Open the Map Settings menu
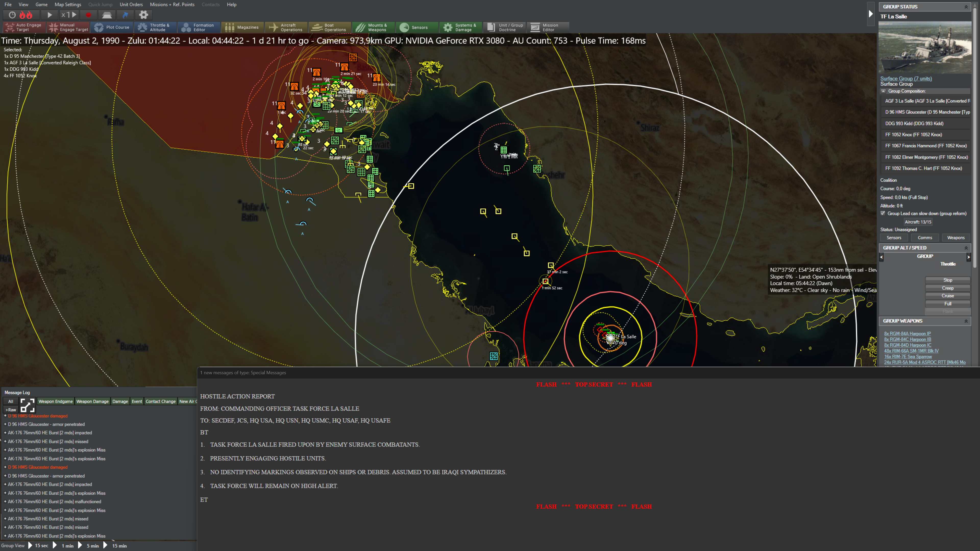This screenshot has height=551, width=980. pos(68,5)
